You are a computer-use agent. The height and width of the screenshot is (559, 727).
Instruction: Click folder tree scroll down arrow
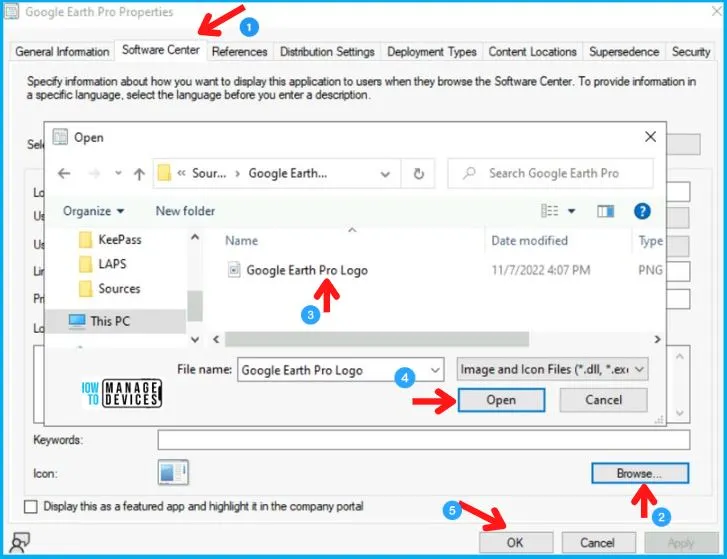[x=195, y=339]
